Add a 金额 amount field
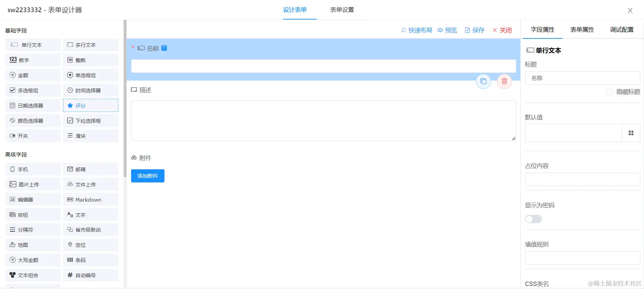 [33, 75]
